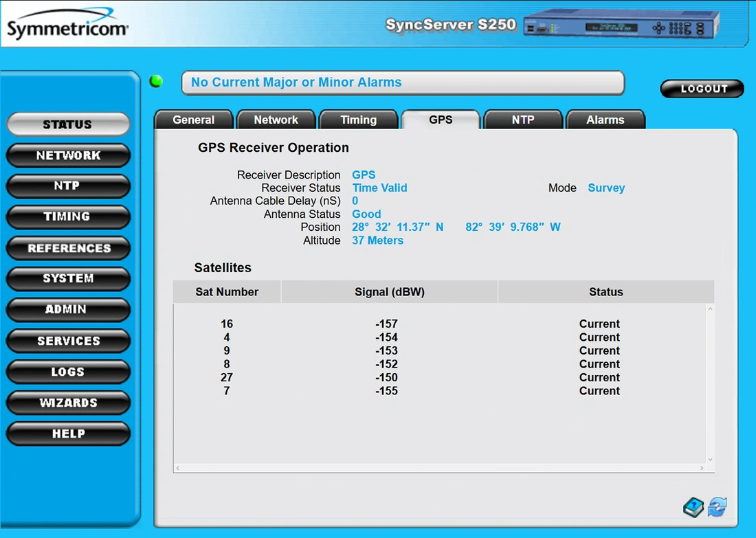Click the -154 signal value
The width and height of the screenshot is (756, 538).
point(387,337)
